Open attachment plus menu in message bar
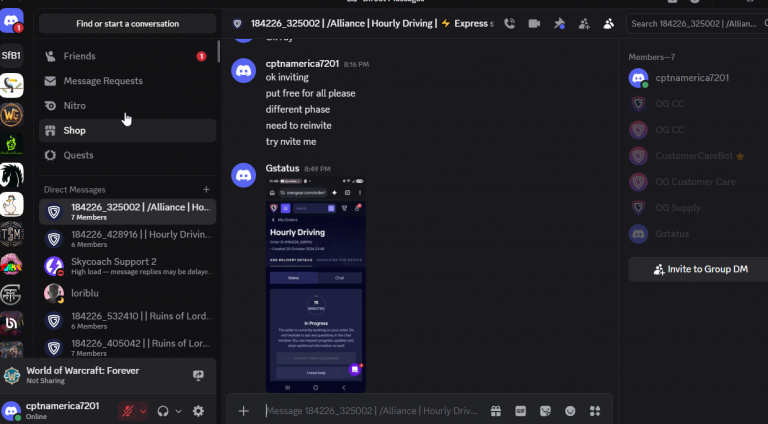This screenshot has width=768, height=424. [x=243, y=411]
